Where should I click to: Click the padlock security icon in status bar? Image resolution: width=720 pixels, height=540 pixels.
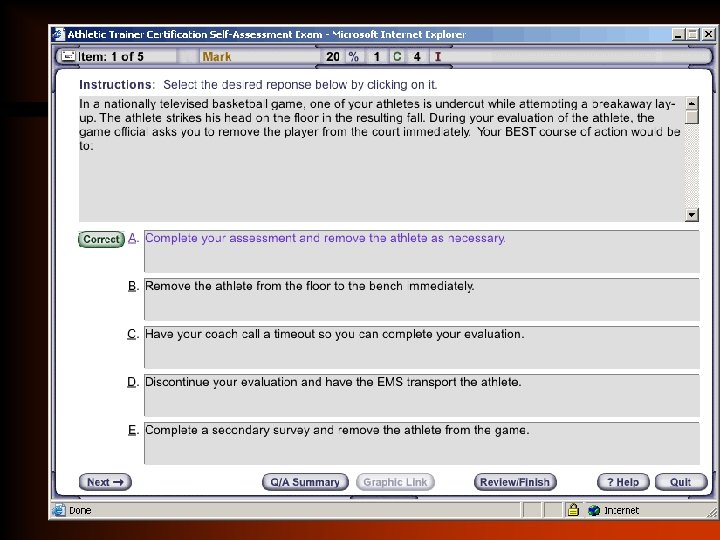click(x=573, y=510)
